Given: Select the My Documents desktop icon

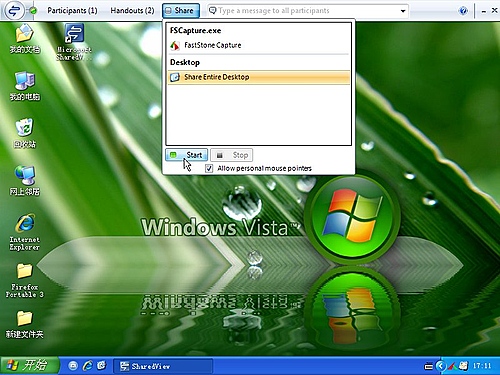Looking at the screenshot, I should [24, 39].
